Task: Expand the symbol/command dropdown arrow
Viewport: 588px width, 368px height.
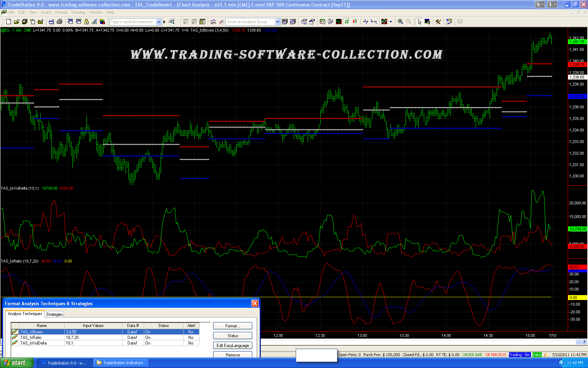Action: pos(159,22)
